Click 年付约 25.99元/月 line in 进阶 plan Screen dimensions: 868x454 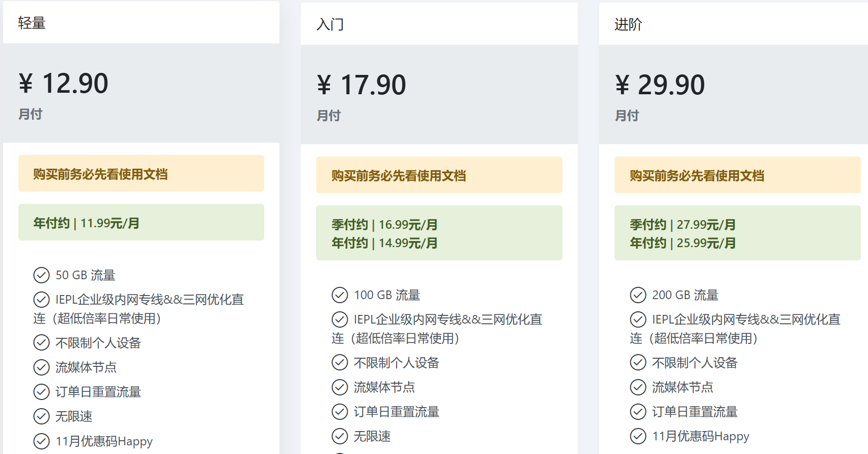point(683,243)
